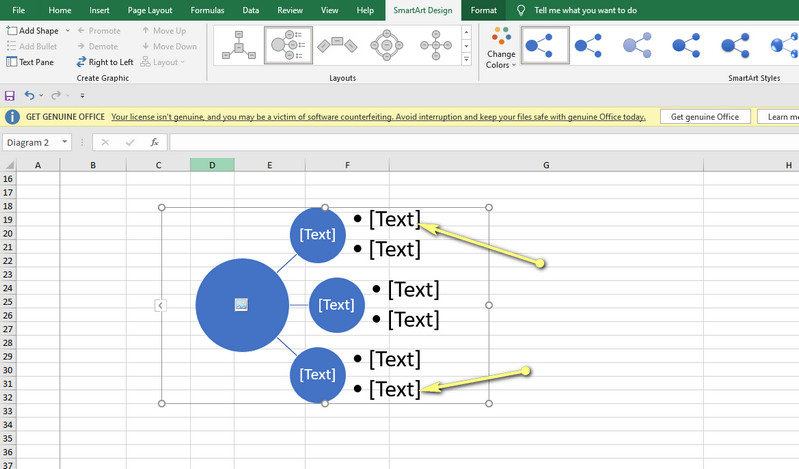Click the info icon in notification bar

click(12, 117)
